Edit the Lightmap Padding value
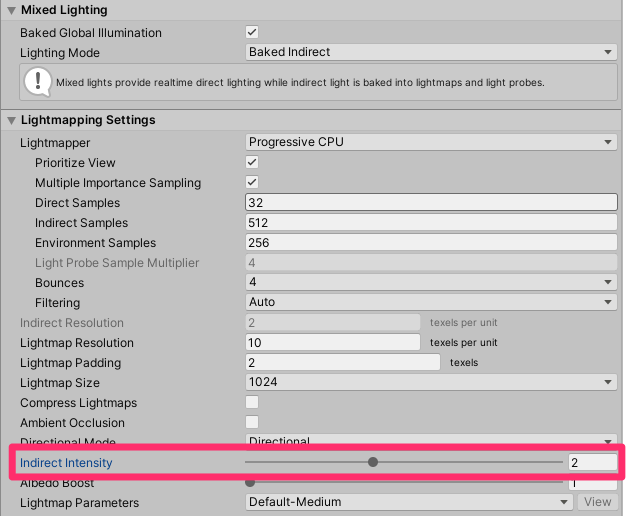The image size is (626, 516). (343, 362)
